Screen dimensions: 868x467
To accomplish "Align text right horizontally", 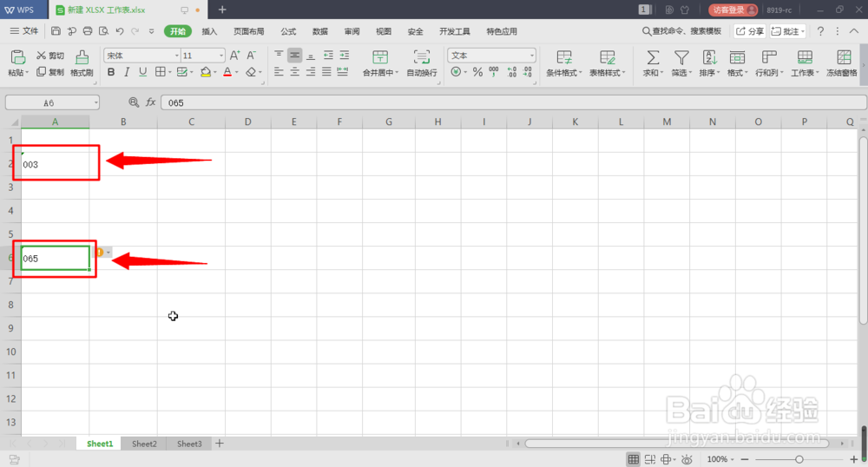I will pyautogui.click(x=311, y=72).
